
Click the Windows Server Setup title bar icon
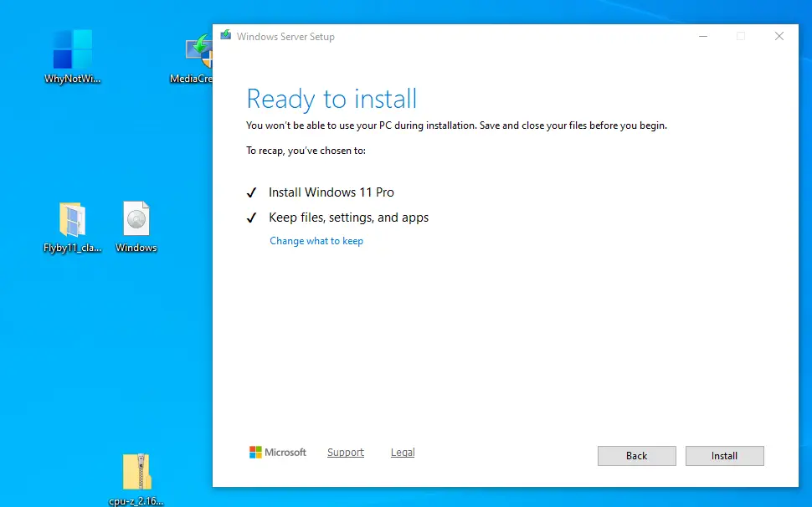point(225,35)
